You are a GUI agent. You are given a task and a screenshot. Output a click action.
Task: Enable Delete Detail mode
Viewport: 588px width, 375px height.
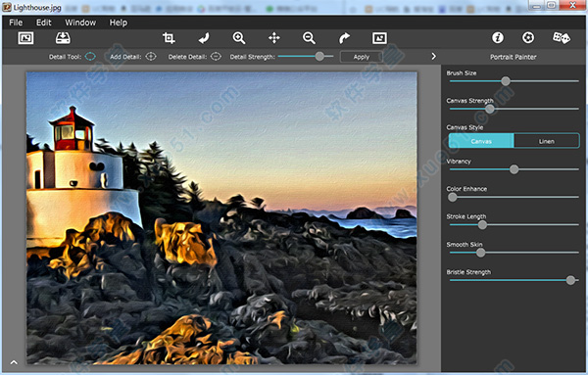tap(216, 57)
